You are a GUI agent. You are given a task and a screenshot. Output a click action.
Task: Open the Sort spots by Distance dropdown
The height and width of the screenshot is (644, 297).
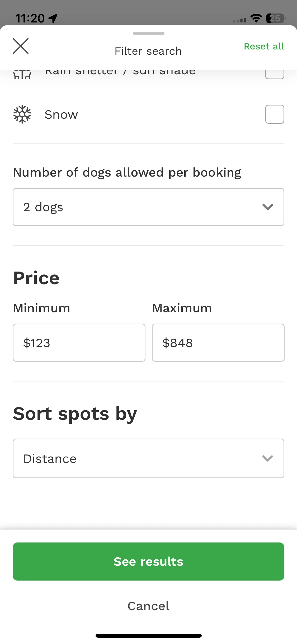pyautogui.click(x=148, y=458)
